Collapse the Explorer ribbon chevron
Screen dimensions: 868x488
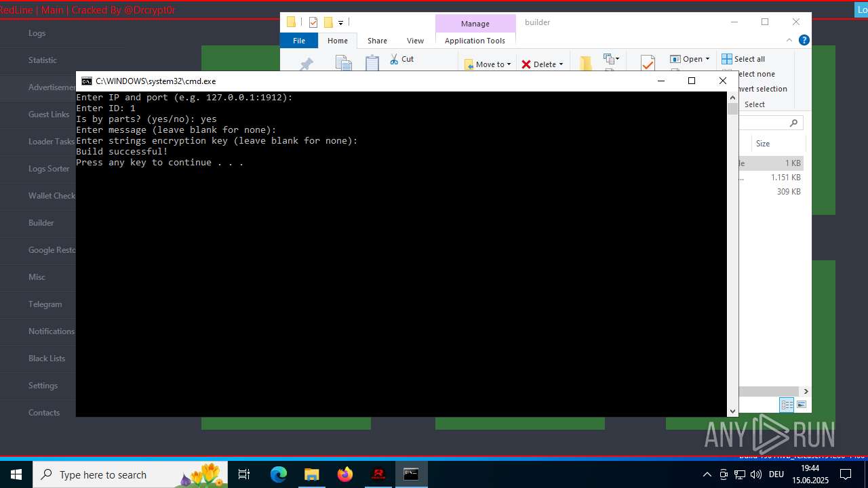pyautogui.click(x=789, y=41)
